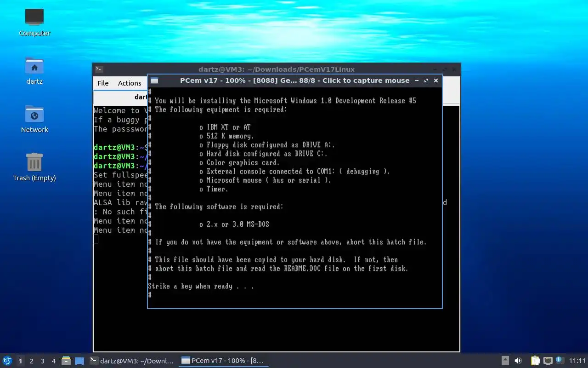
Task: Click the show desktop panel icon
Action: point(79,361)
